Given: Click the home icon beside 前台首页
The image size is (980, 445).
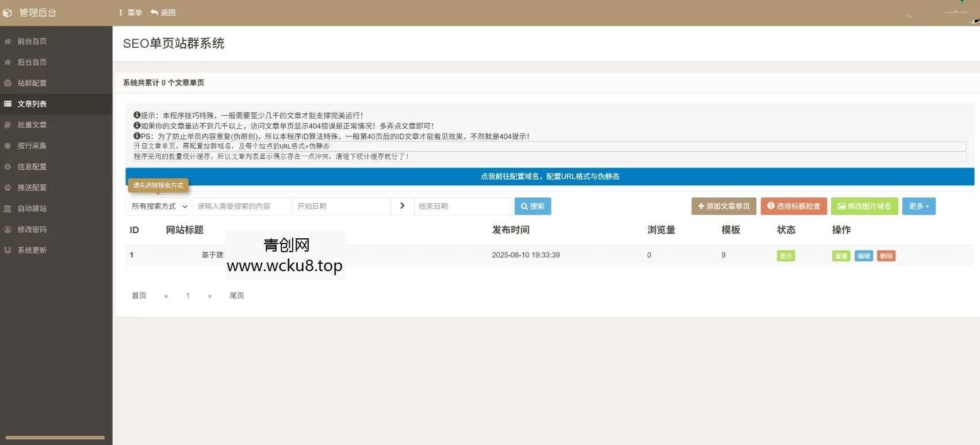Looking at the screenshot, I should pos(7,41).
